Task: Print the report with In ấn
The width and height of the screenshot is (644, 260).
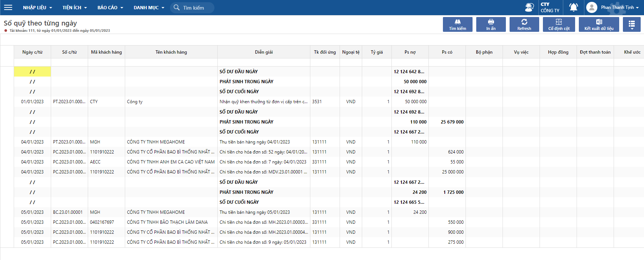Action: [x=491, y=24]
